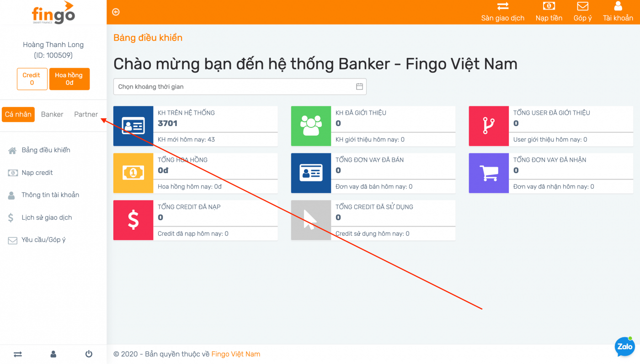Click the home icon beside Bảng điều khiển
The image size is (640, 364).
point(12,150)
